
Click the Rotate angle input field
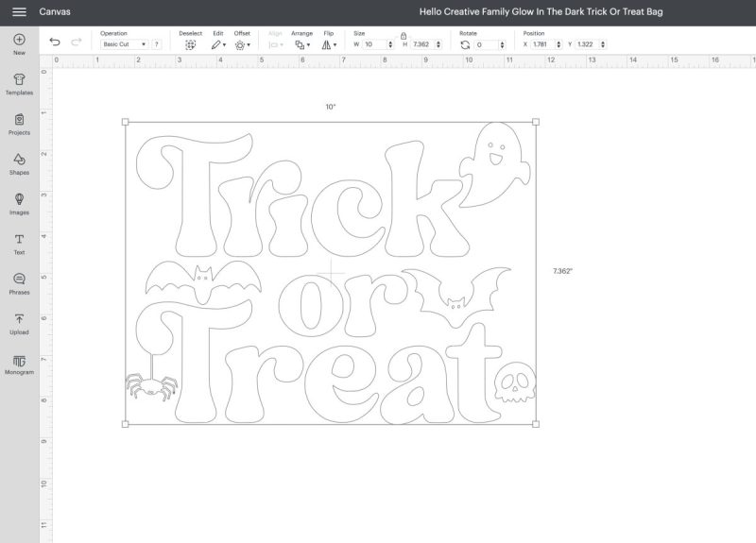tap(486, 44)
